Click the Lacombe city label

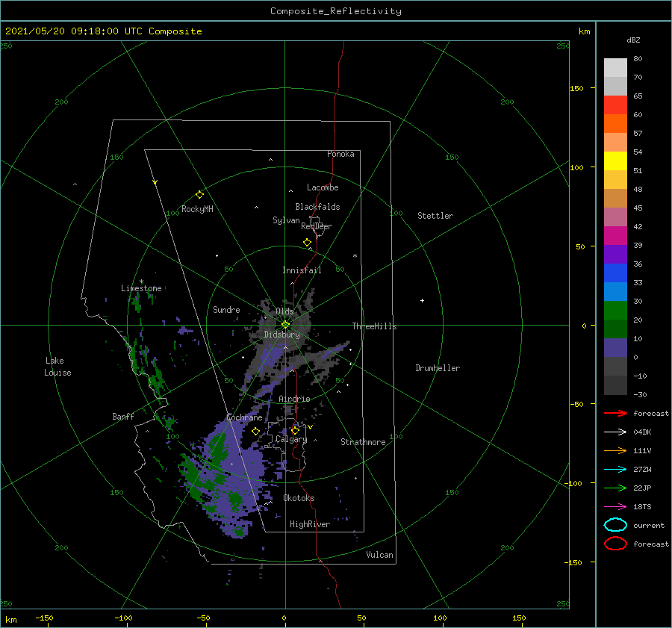click(323, 187)
